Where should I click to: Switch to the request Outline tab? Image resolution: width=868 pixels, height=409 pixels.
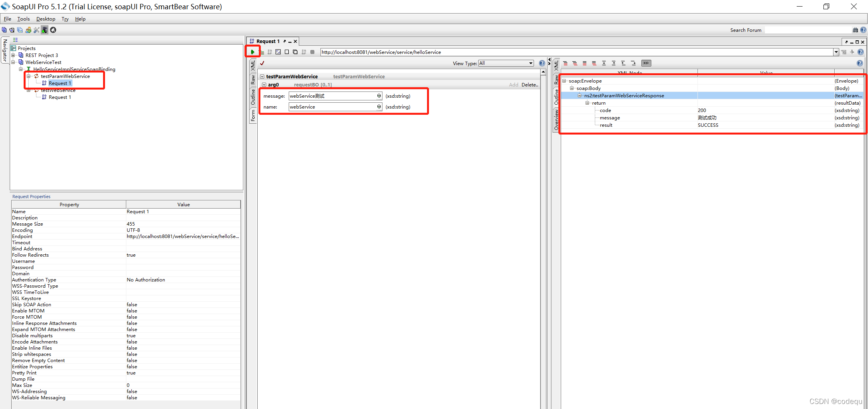point(253,97)
